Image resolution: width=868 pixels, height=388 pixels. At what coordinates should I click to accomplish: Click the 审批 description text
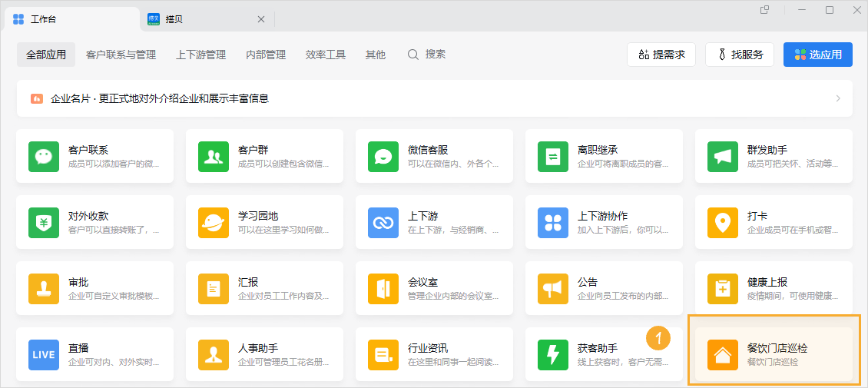(114, 296)
